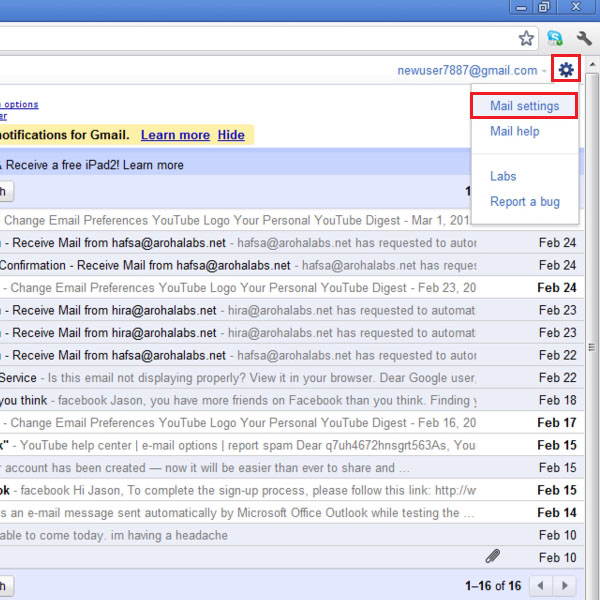
Task: Open the Facebook sign-up process email
Action: pyautogui.click(x=292, y=490)
